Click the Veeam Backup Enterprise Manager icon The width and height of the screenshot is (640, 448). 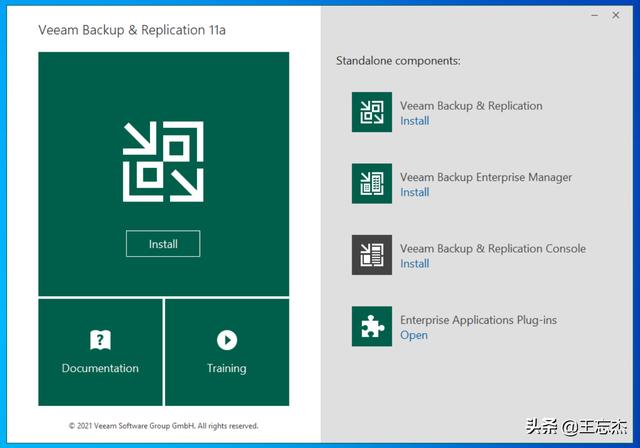click(372, 184)
